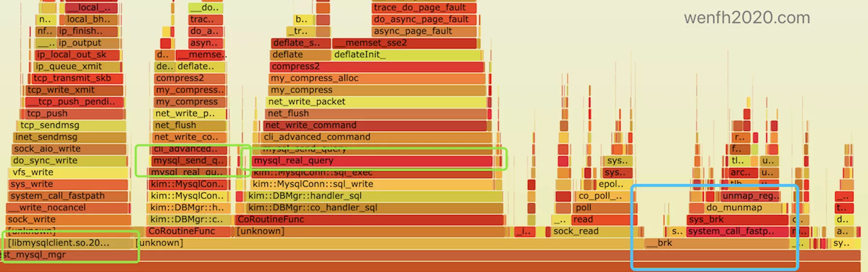This screenshot has width=868, height=272.
Task: Click the sys_brk frame
Action: pyautogui.click(x=737, y=220)
